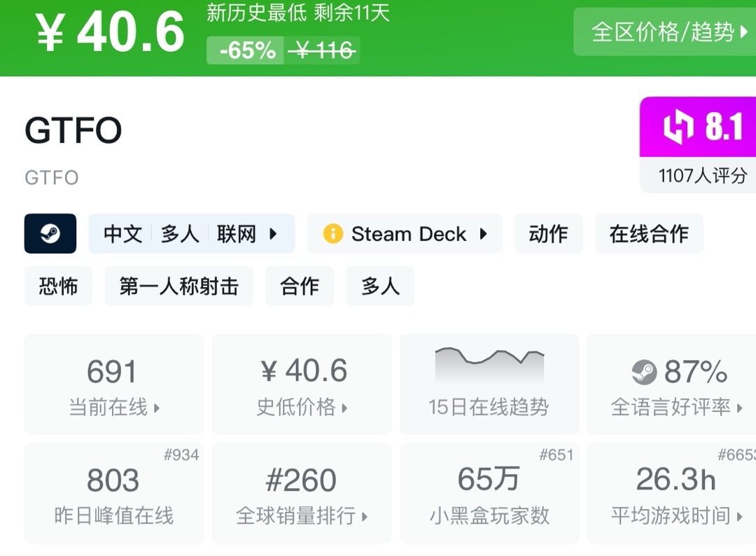Select the 动作 genre tag
The image size is (756, 556).
[548, 234]
